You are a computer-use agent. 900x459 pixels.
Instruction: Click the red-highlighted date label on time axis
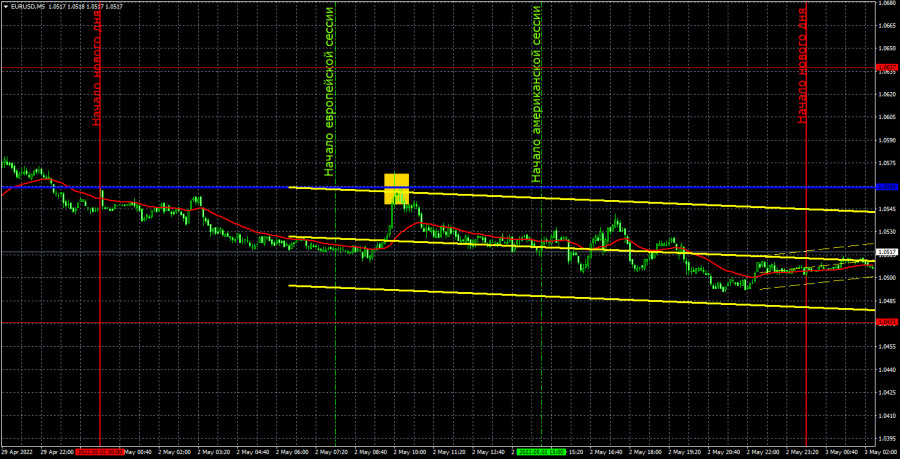click(x=100, y=452)
